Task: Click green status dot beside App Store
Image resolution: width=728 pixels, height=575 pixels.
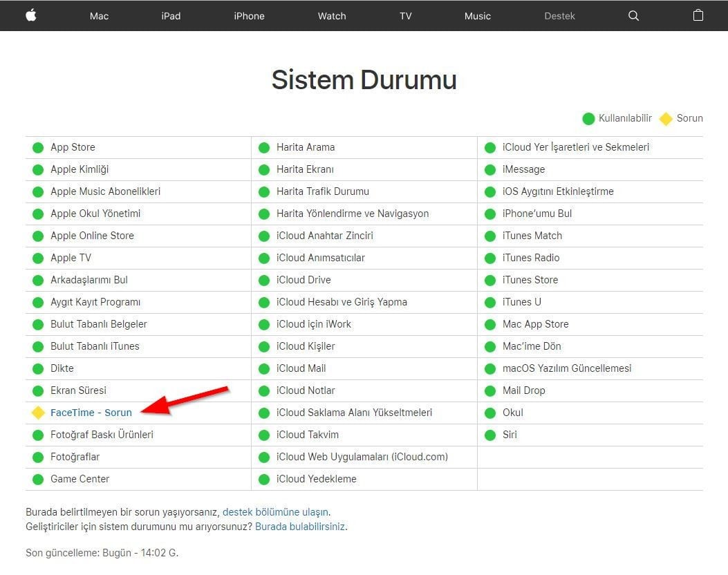Action: point(38,147)
